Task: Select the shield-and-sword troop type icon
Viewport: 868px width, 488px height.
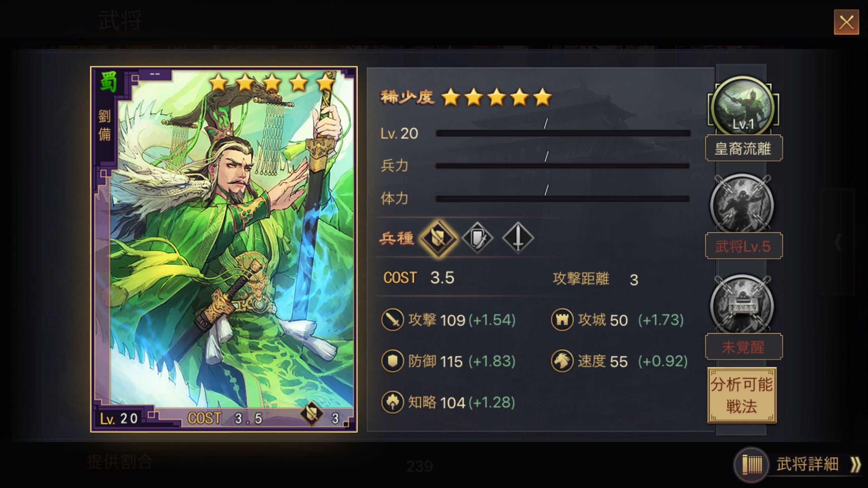Action: 478,238
